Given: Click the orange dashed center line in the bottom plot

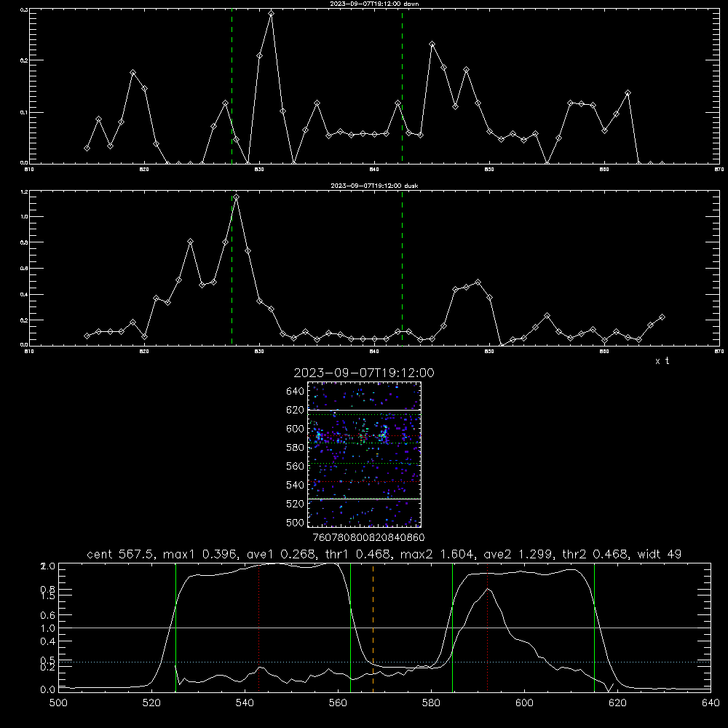Looking at the screenshot, I should point(373,628).
